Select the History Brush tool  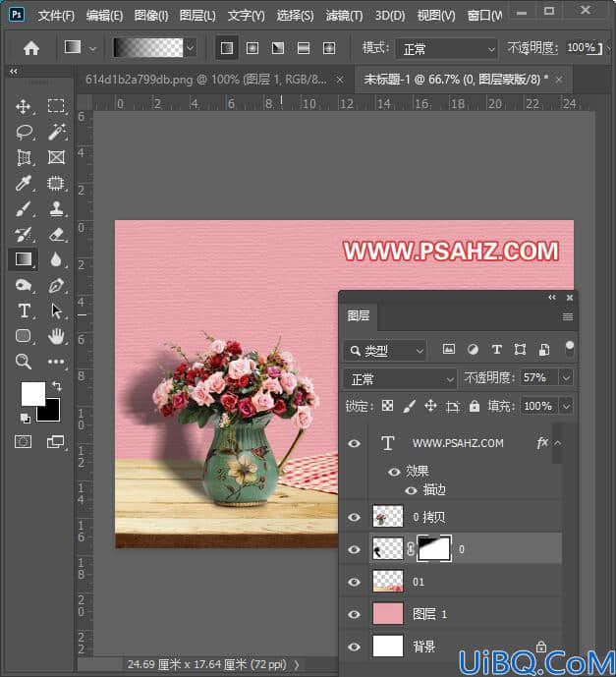(x=24, y=235)
